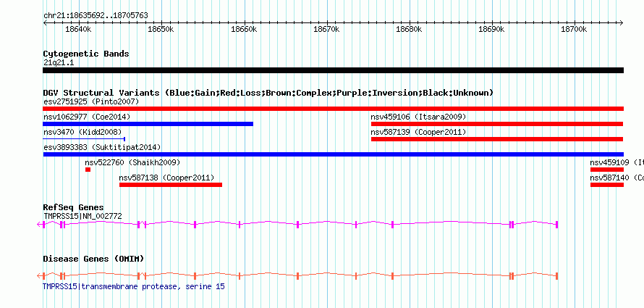
Task: Click the red esv2751925 loss bar
Action: pyautogui.click(x=333, y=109)
